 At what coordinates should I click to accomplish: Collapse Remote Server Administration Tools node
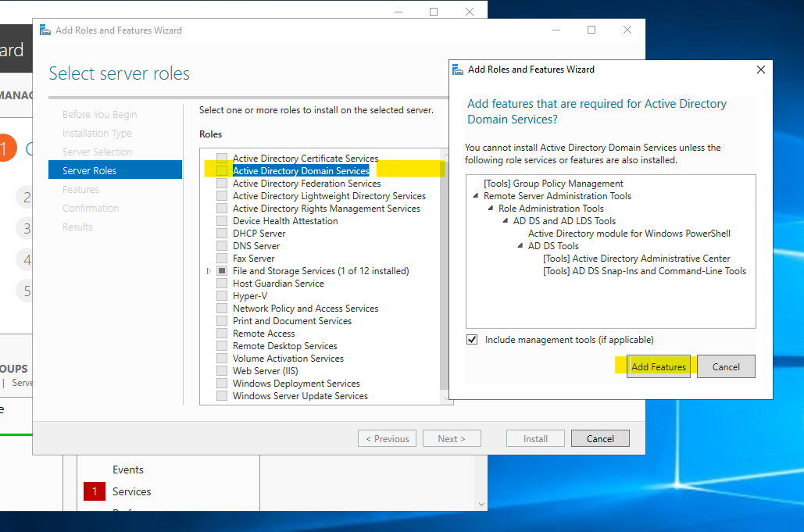tap(476, 196)
